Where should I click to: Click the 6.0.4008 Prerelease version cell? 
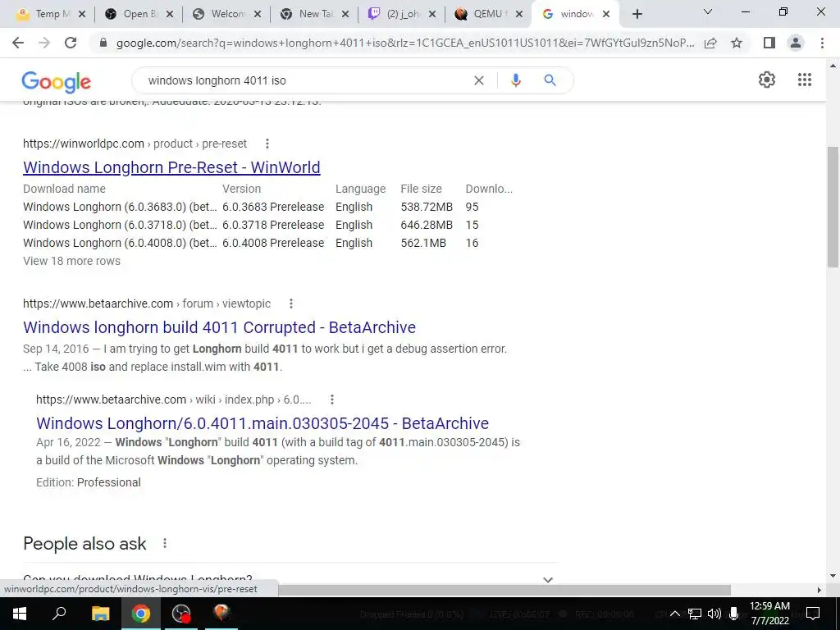tap(273, 243)
